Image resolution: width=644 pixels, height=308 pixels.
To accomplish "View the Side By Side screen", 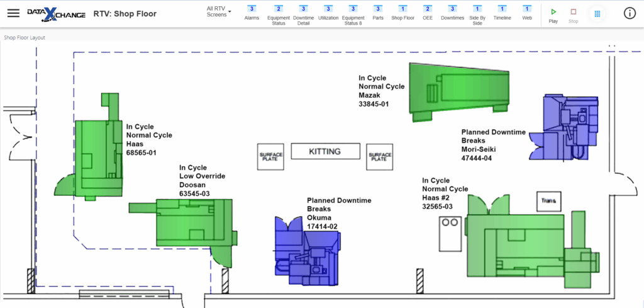I will tap(477, 16).
